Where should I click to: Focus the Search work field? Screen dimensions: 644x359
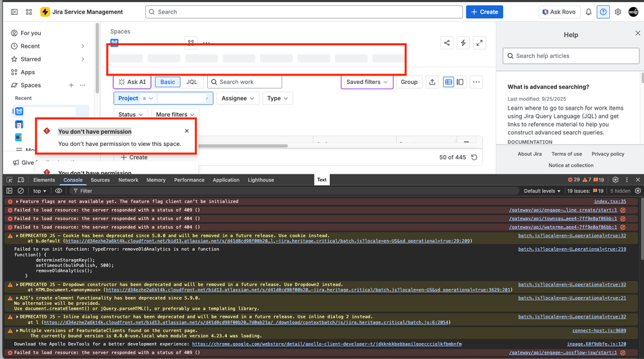pyautogui.click(x=245, y=82)
